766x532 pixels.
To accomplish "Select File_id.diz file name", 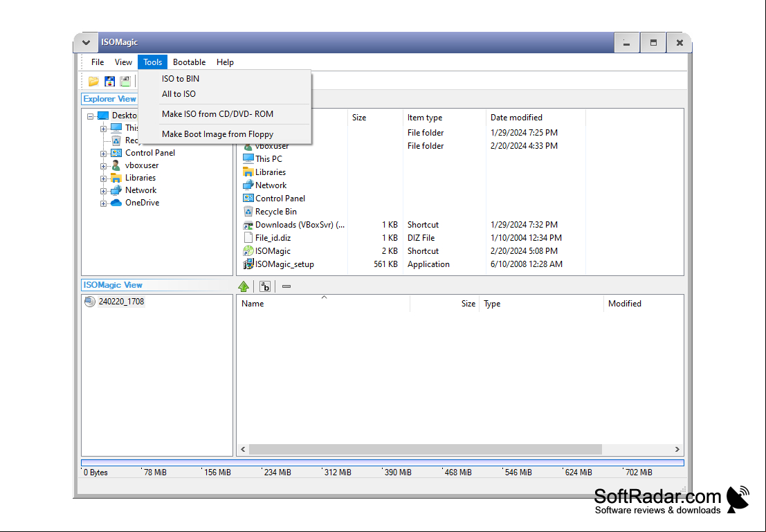I will [x=273, y=238].
